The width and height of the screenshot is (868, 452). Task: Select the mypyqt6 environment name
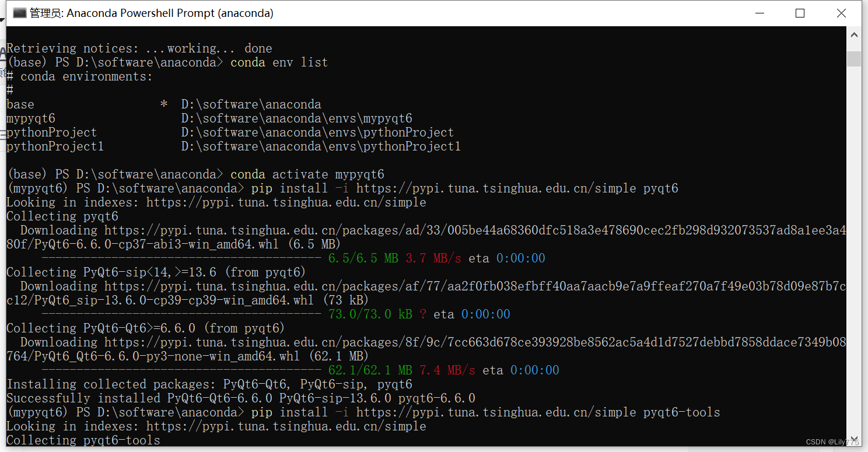click(x=30, y=118)
